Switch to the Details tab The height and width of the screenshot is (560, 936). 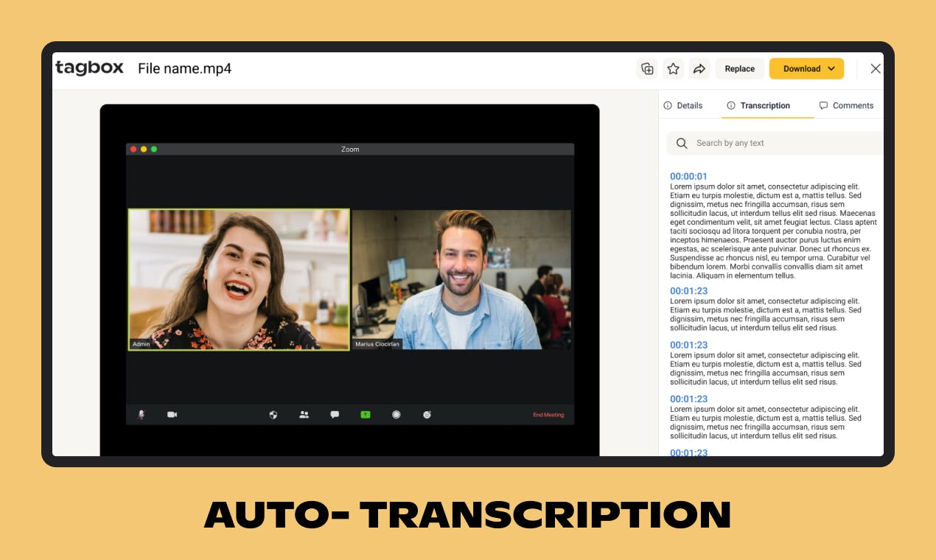[682, 105]
